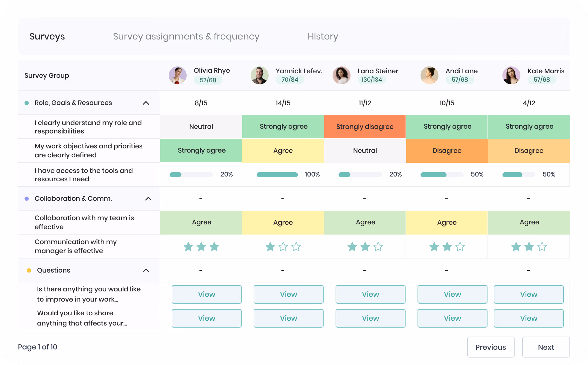This screenshot has width=588, height=365.
Task: Click the 14/15 group score
Action: pos(283,103)
